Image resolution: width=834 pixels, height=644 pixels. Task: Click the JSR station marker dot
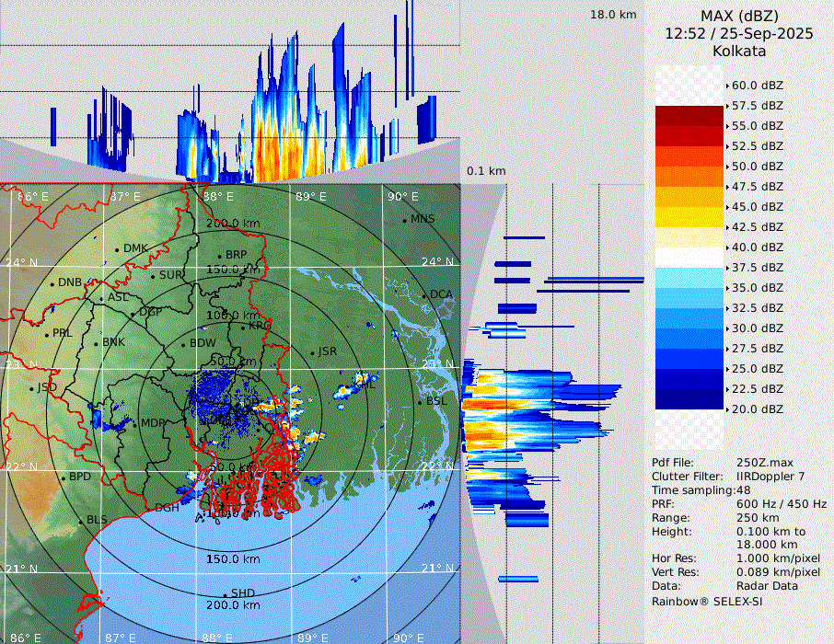313,353
